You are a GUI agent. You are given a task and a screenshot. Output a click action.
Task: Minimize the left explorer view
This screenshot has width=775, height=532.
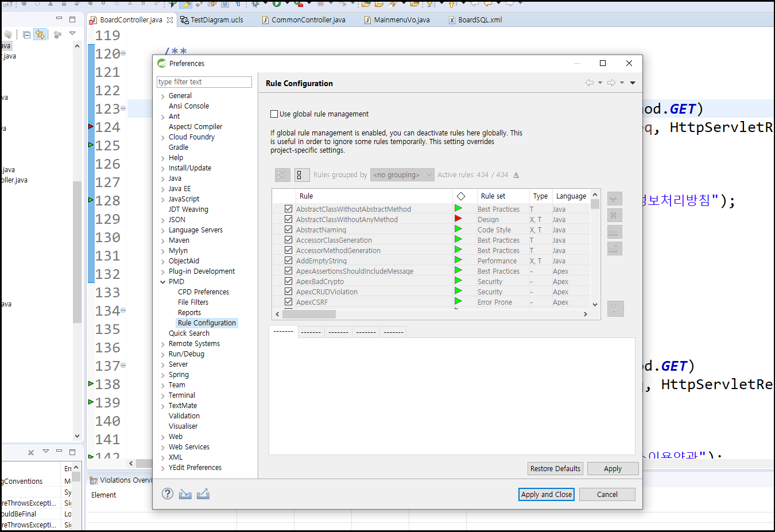tap(59, 19)
